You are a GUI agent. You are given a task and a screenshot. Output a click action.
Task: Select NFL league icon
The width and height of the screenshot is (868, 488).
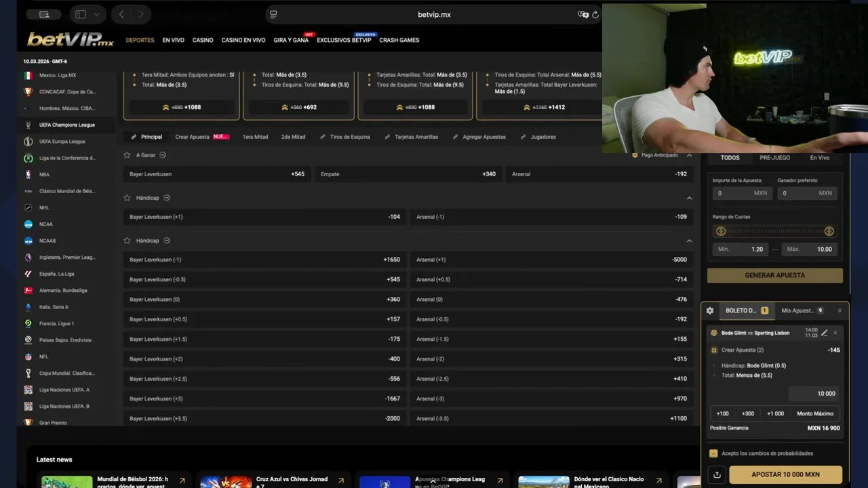pyautogui.click(x=28, y=357)
